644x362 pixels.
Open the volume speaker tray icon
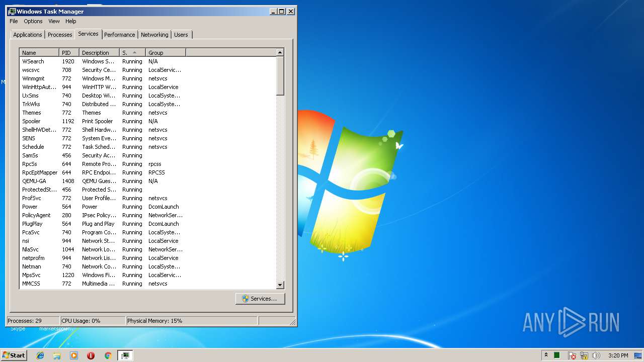click(x=596, y=355)
